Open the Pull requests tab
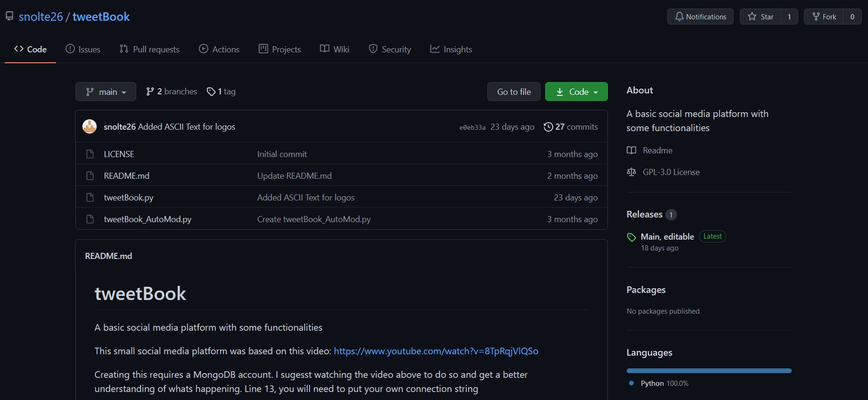Viewport: 868px width, 400px height. click(149, 49)
